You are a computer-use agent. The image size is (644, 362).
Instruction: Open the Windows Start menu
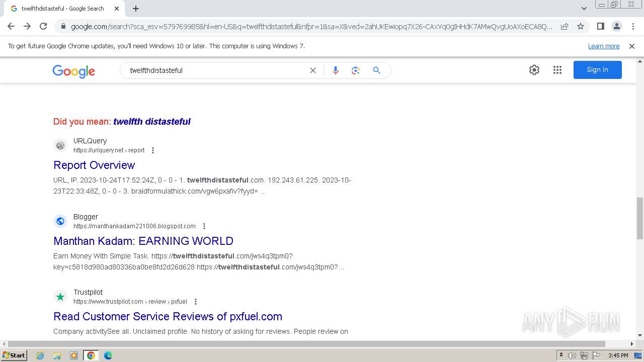click(14, 355)
